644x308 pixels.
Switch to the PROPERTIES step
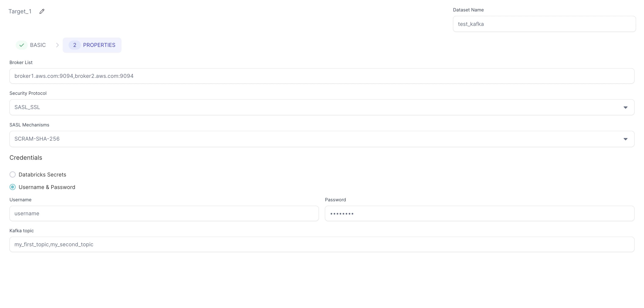tap(99, 45)
